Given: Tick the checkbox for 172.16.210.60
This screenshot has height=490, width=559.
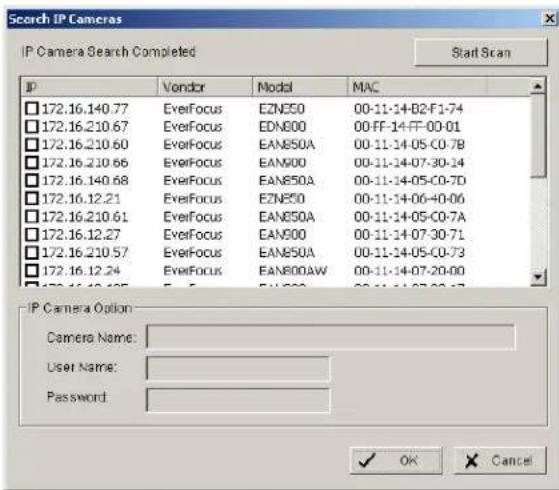Looking at the screenshot, I should click(x=32, y=144).
